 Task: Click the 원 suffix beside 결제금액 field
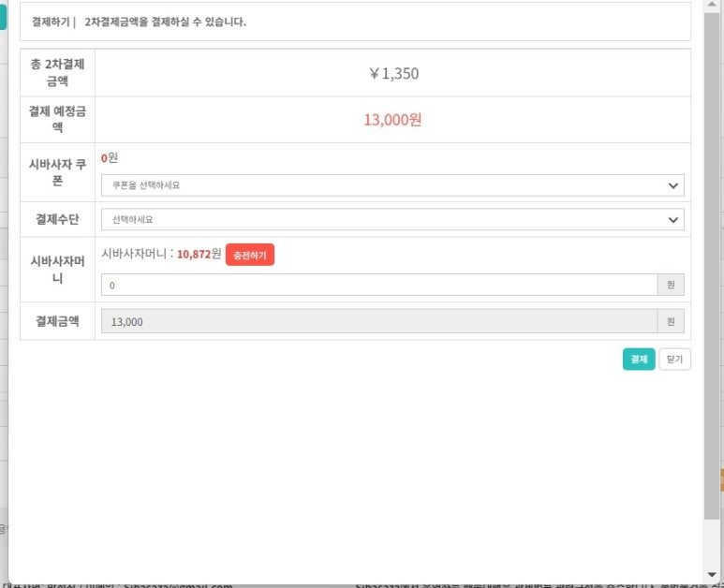(x=671, y=321)
